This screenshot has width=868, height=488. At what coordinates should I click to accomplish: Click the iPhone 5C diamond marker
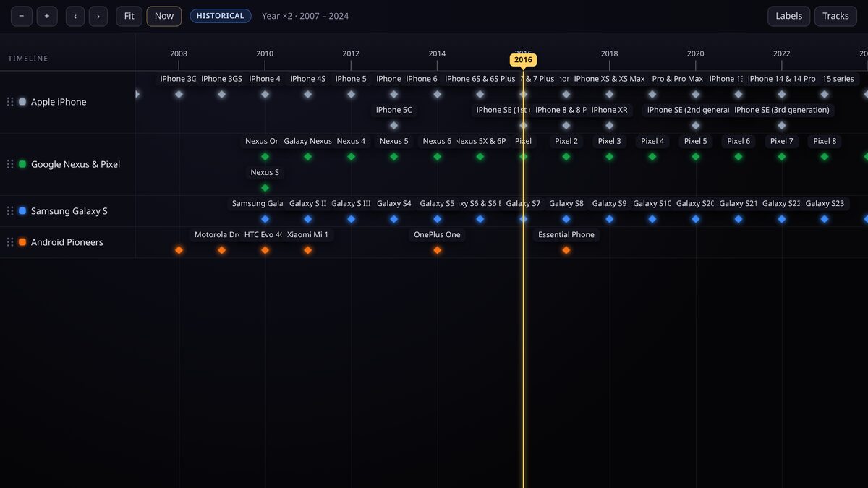[x=394, y=125]
